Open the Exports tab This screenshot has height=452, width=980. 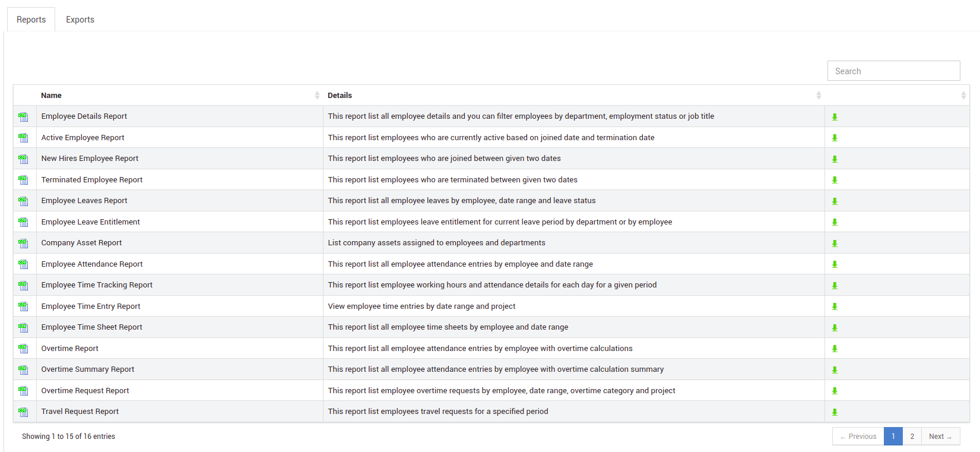coord(80,20)
